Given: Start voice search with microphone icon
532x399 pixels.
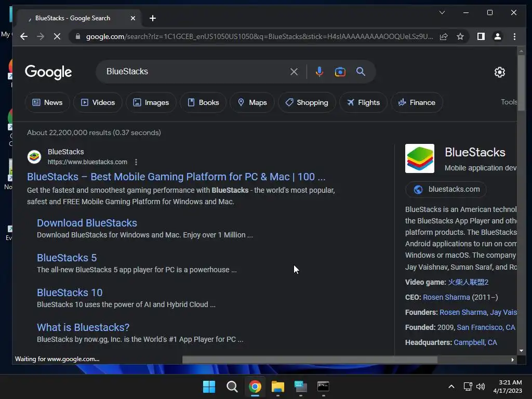Looking at the screenshot, I should (320, 72).
